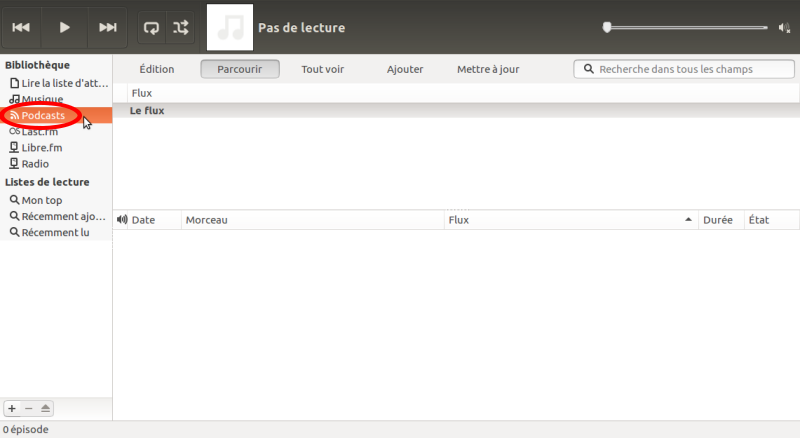The height and width of the screenshot is (438, 800).
Task: Click the muted speaker volume icon
Action: (x=784, y=28)
